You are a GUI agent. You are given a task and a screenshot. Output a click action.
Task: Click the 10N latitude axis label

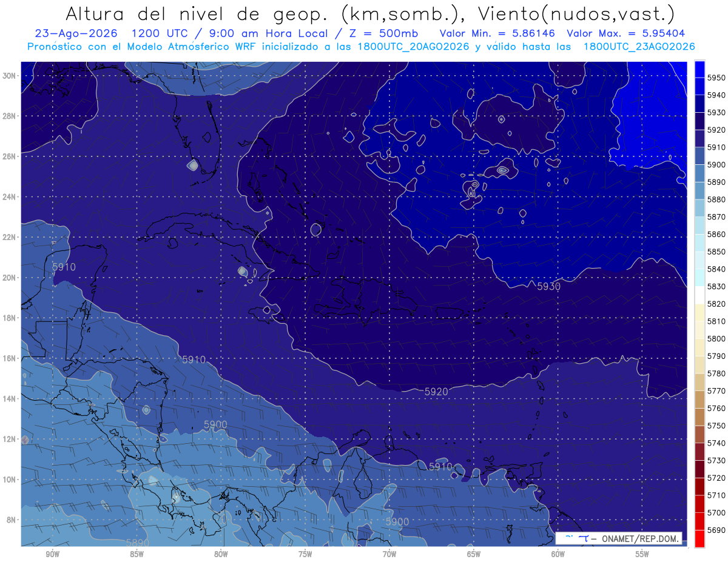click(10, 479)
